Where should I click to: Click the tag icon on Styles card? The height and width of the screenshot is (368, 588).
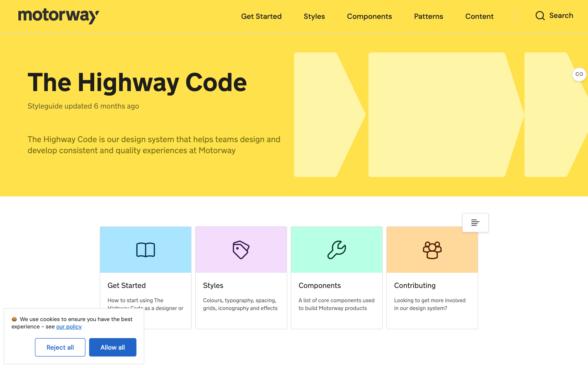pyautogui.click(x=241, y=250)
